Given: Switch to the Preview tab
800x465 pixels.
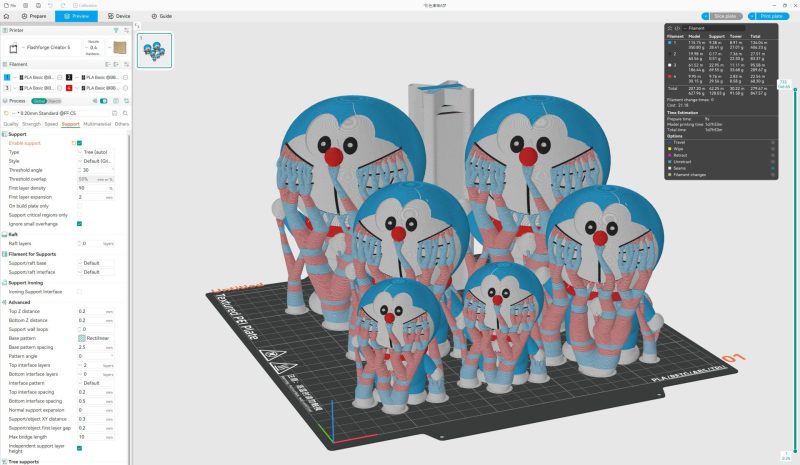Looking at the screenshot, I should click(77, 16).
